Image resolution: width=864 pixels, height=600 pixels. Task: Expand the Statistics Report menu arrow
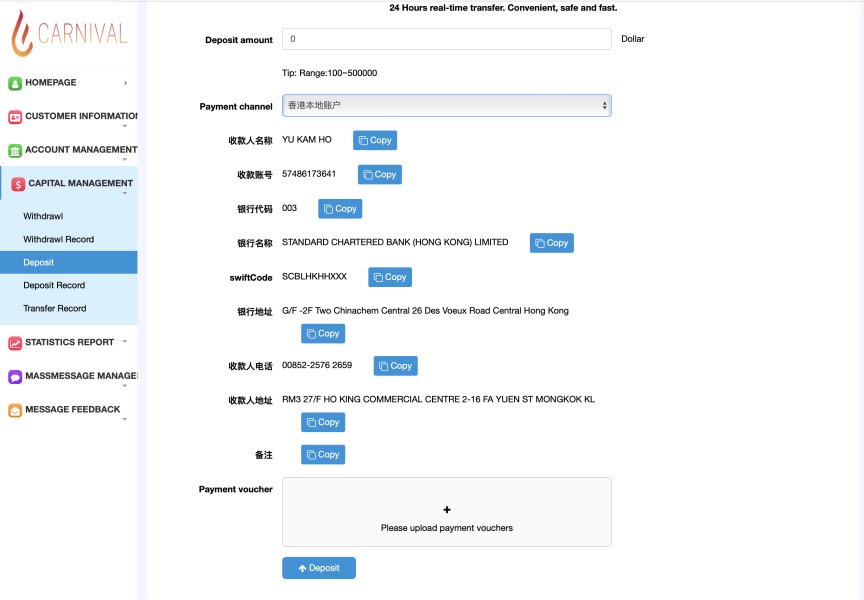point(125,342)
